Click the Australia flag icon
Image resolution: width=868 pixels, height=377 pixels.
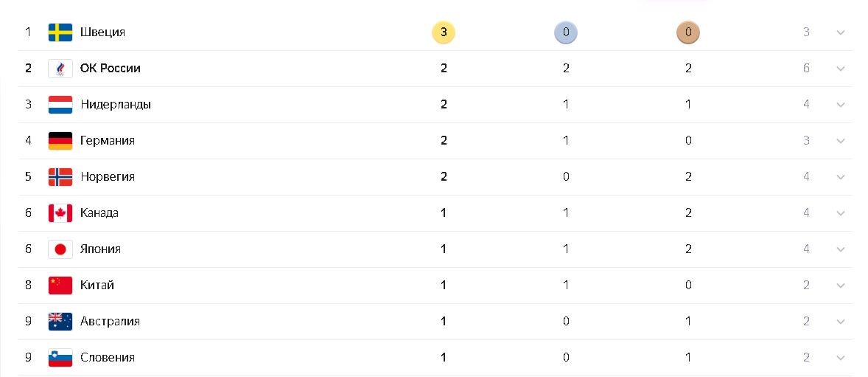(60, 322)
